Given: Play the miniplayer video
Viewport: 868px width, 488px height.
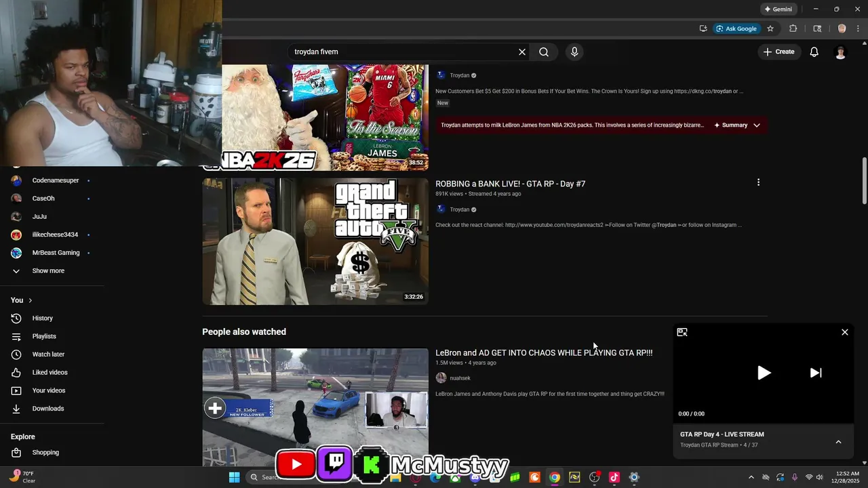Looking at the screenshot, I should click(x=764, y=373).
